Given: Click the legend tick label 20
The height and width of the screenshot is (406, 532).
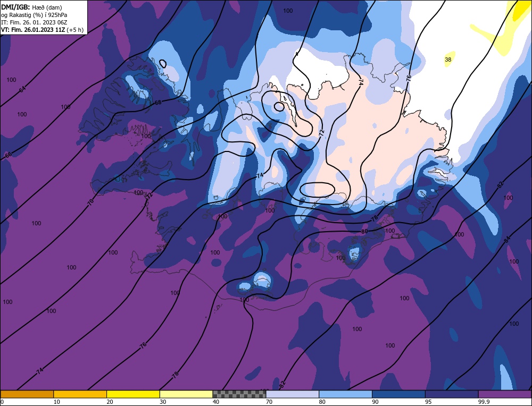Looking at the screenshot, I should tap(110, 402).
